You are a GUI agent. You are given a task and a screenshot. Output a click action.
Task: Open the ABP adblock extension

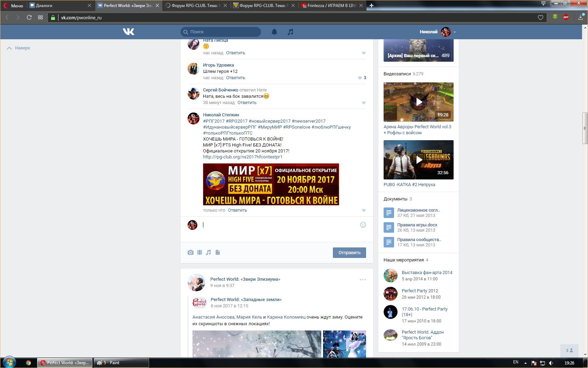tap(566, 17)
